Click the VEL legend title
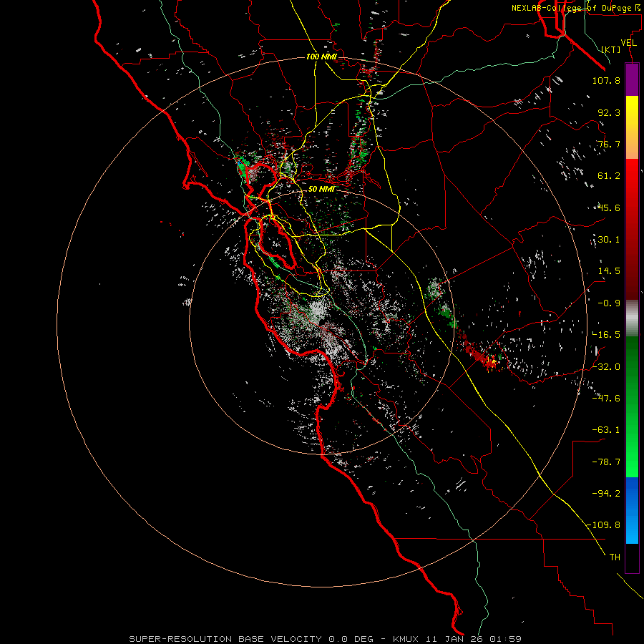 [x=629, y=43]
